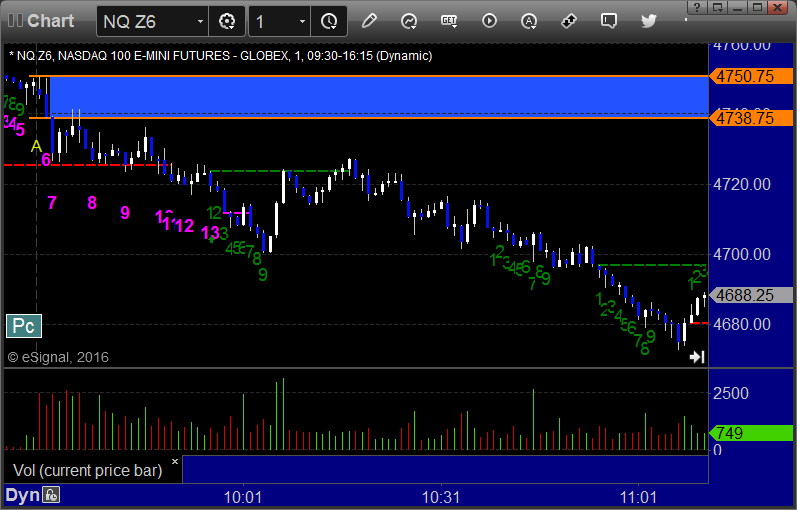Open the symbol settings gear icon
797x510 pixels.
click(227, 21)
